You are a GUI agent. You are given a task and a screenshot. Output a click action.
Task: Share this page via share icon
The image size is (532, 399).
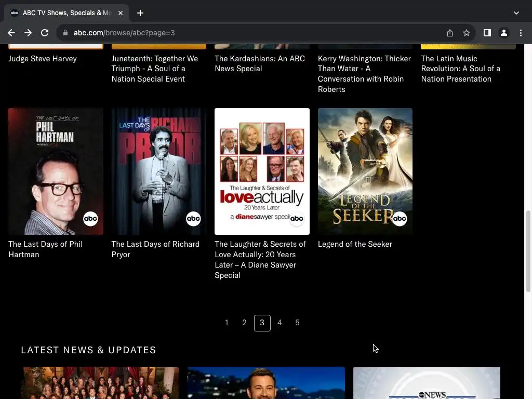pos(449,33)
